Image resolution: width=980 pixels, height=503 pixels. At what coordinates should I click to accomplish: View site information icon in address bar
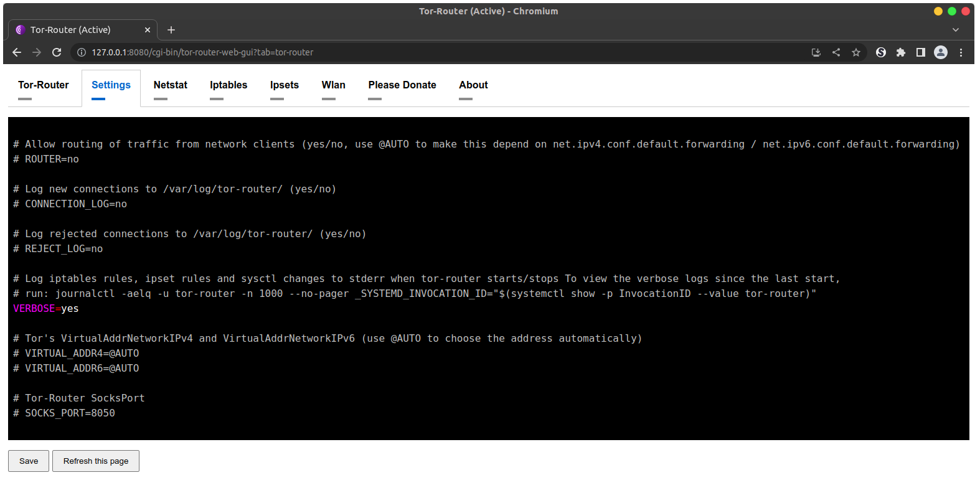(82, 52)
